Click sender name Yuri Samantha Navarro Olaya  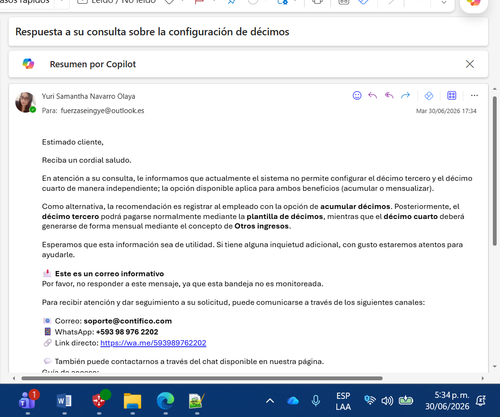click(x=88, y=96)
